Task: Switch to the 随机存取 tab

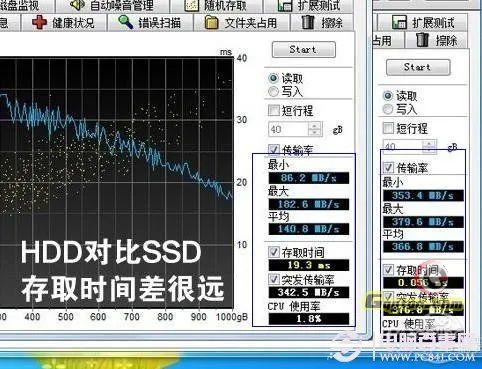Action: pos(216,6)
